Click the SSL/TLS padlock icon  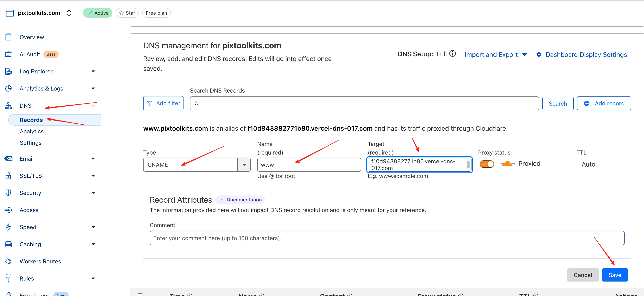click(9, 176)
